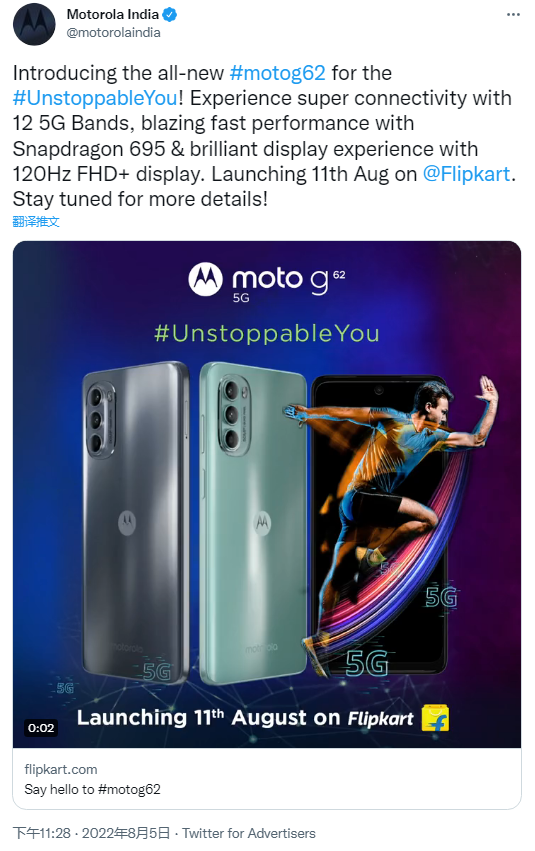Open the tweet's three-dot more options menu

[513, 15]
